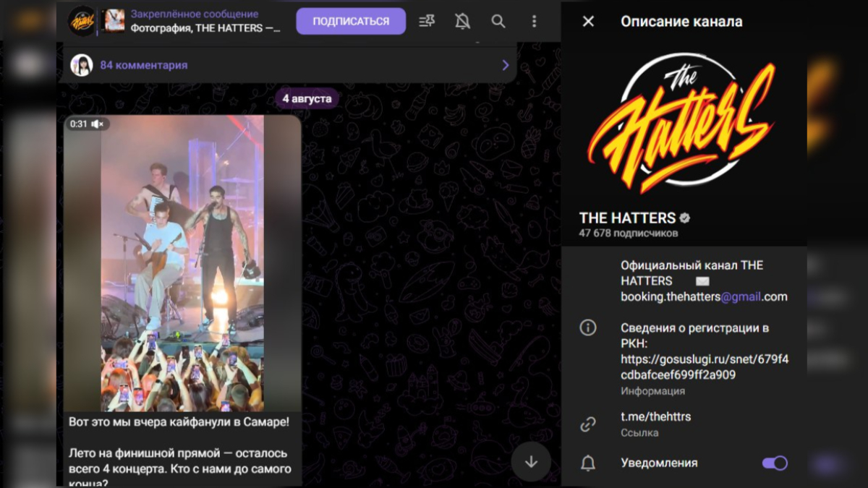Click the THE HATTERS channel name heading
The height and width of the screenshot is (488, 868).
627,218
